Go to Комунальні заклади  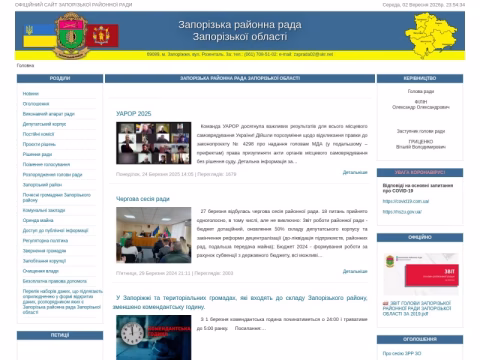44,210
